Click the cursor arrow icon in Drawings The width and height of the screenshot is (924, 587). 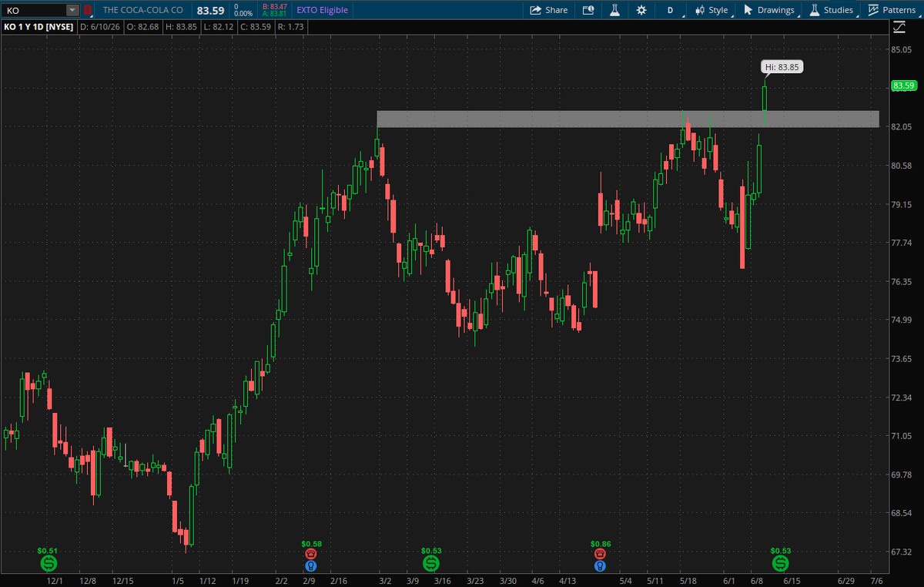pyautogui.click(x=748, y=10)
